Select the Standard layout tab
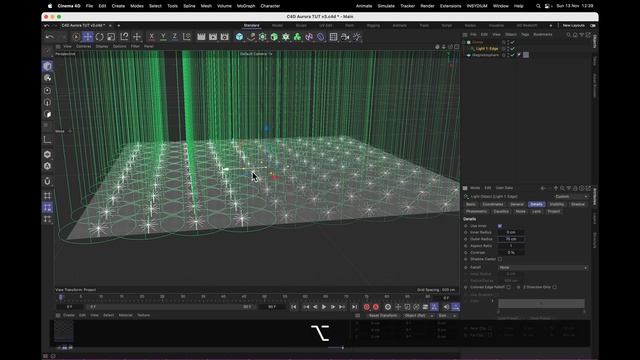Screen dimensions: 640x360 (251, 25)
